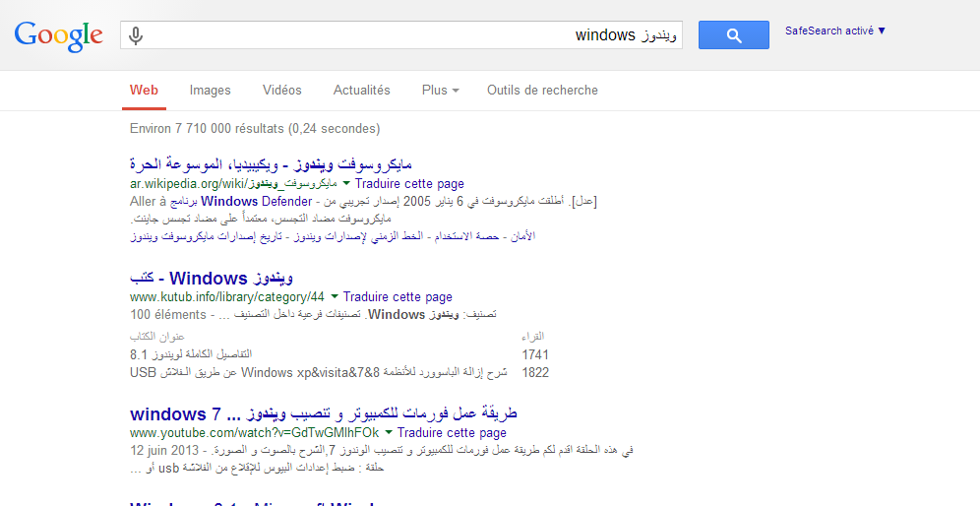The height and width of the screenshot is (506, 980).
Task: Open the kutub.info Windows result title
Action: (x=212, y=277)
